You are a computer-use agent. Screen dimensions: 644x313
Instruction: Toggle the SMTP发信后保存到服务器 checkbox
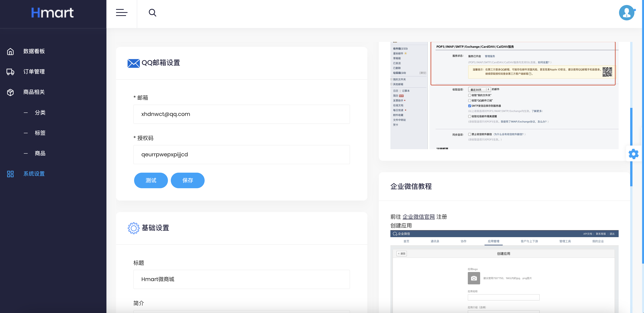470,106
